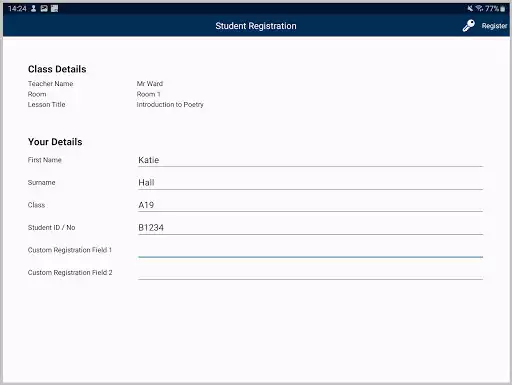Tap the muted sound icon in status bar
Image resolution: width=512 pixels, height=385 pixels.
click(470, 8)
